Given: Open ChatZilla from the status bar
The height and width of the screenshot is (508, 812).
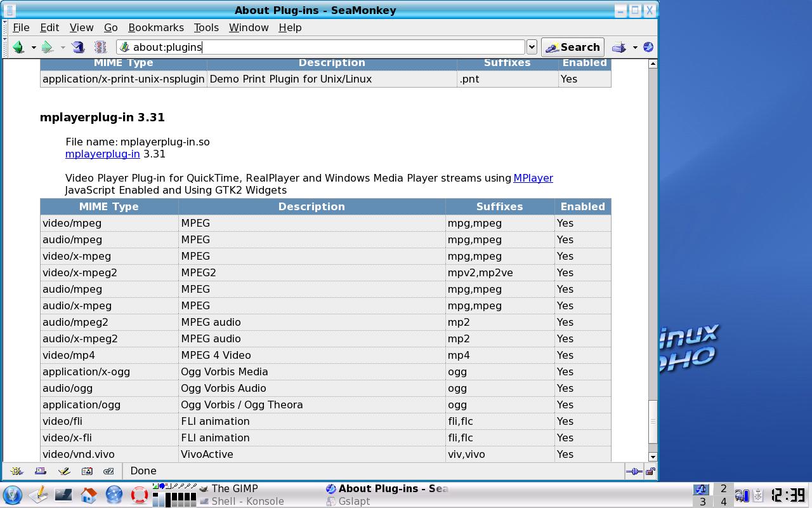Looking at the screenshot, I should click(x=109, y=471).
